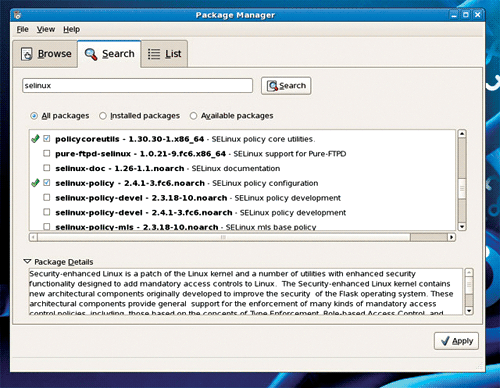Click the horizontal scrollbar under package list
The image size is (500, 388).
pos(242,237)
